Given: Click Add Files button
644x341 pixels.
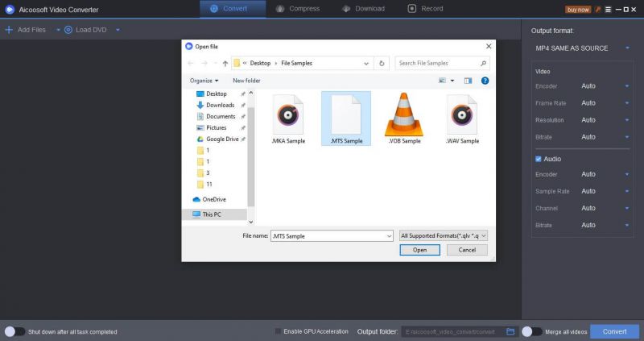Looking at the screenshot, I should coord(26,30).
